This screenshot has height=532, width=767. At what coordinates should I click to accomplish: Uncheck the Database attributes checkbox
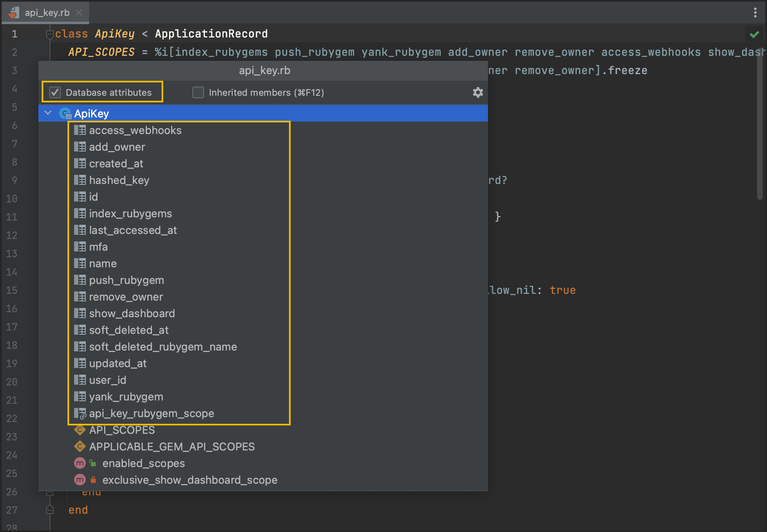coord(55,92)
